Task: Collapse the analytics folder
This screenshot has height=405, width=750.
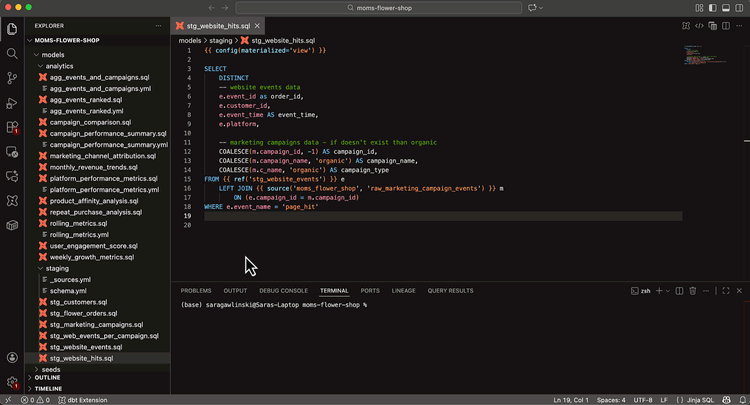Action: pyautogui.click(x=59, y=66)
